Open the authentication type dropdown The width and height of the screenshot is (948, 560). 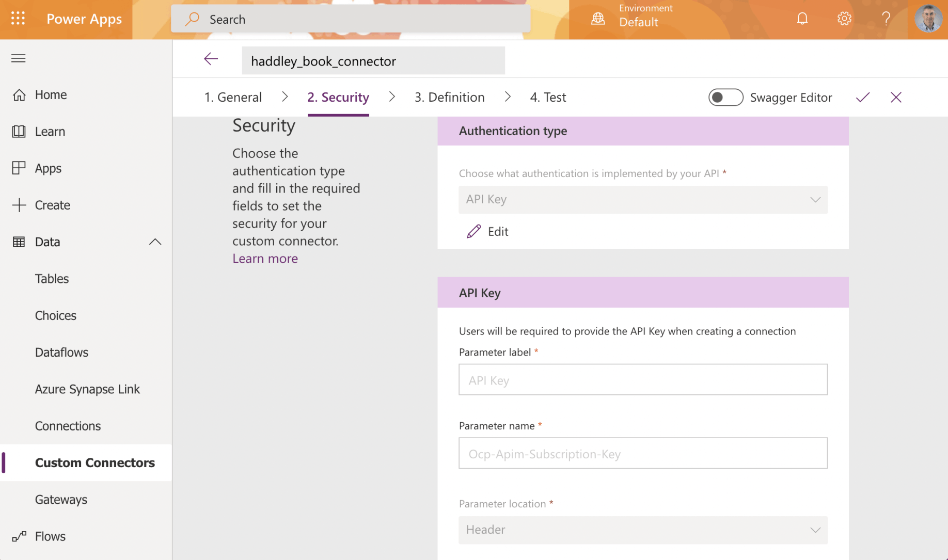point(642,200)
